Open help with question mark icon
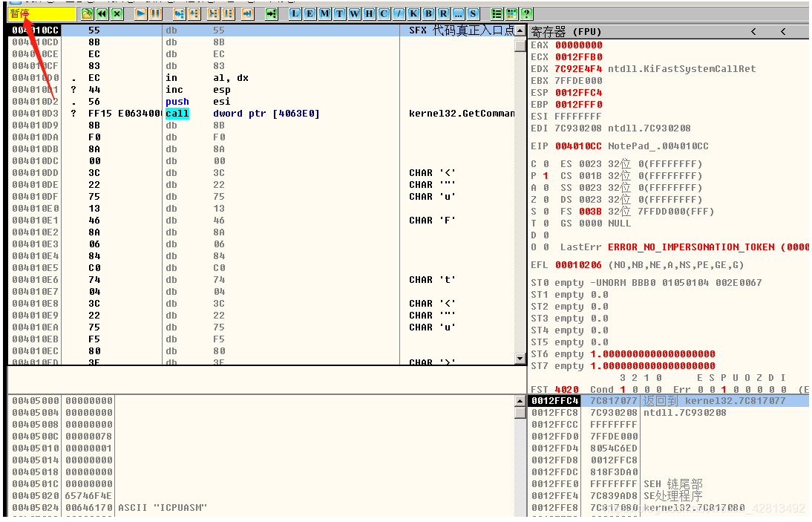Image resolution: width=812 pixels, height=522 pixels. click(x=527, y=14)
